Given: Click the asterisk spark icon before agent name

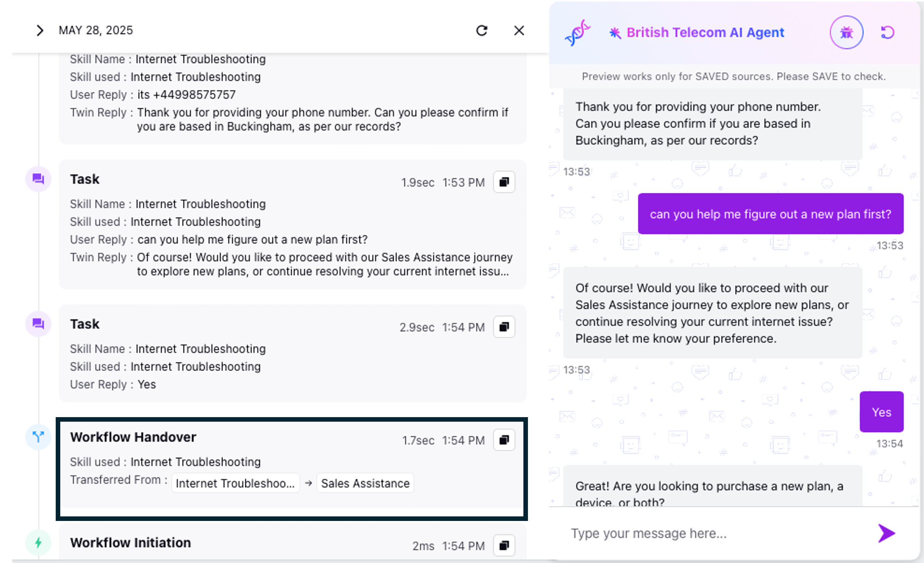Looking at the screenshot, I should (615, 33).
